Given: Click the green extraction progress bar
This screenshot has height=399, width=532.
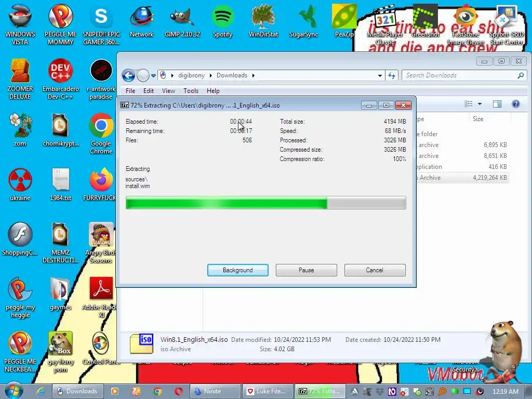Looking at the screenshot, I should pos(265,203).
